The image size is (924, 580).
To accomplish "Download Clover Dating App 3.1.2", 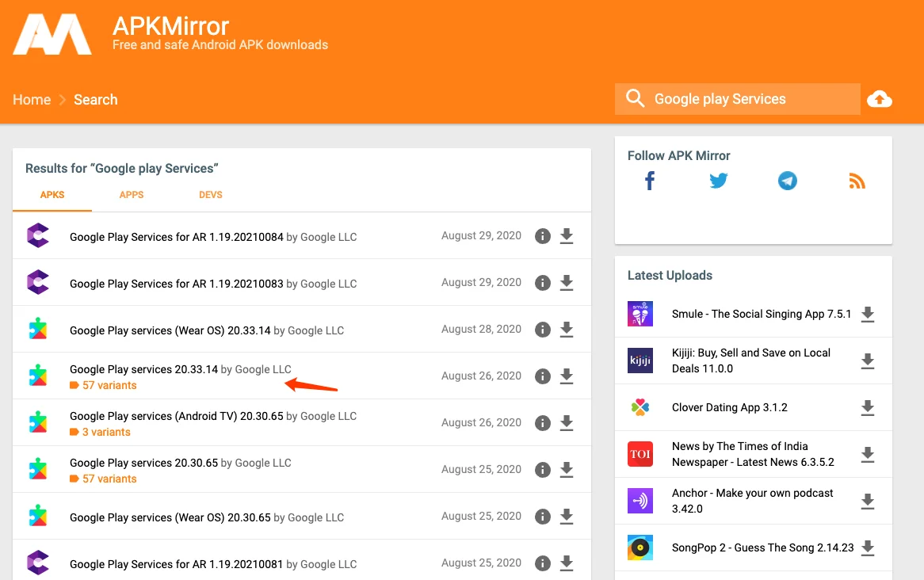I will [868, 407].
